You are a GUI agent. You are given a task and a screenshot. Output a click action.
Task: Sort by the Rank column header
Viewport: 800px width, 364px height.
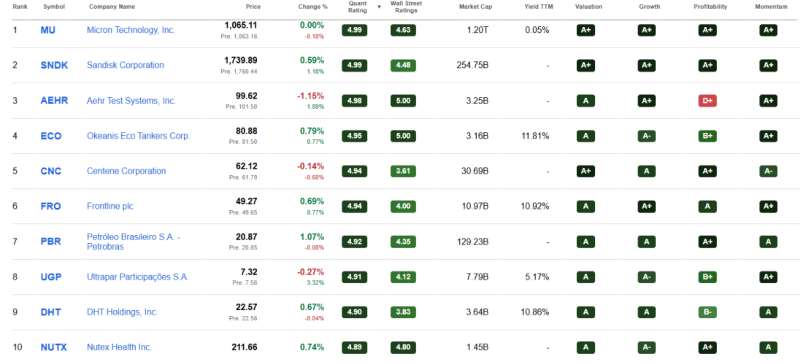tap(20, 7)
